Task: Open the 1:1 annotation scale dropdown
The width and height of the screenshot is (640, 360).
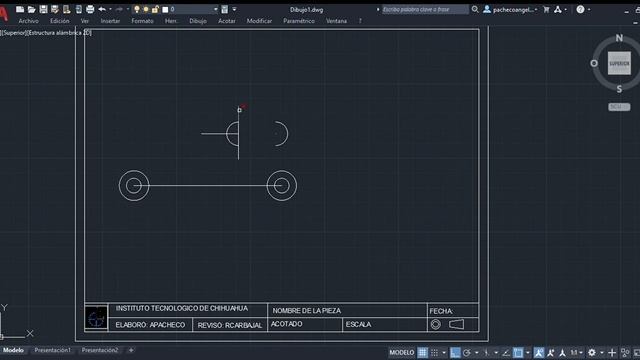Action: (576, 353)
